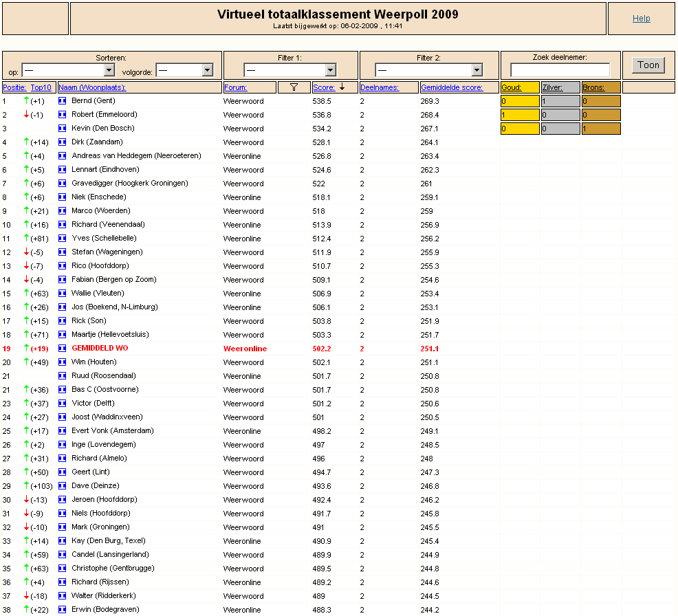Click the Toon button
Image resolution: width=678 pixels, height=616 pixels.
pos(648,65)
